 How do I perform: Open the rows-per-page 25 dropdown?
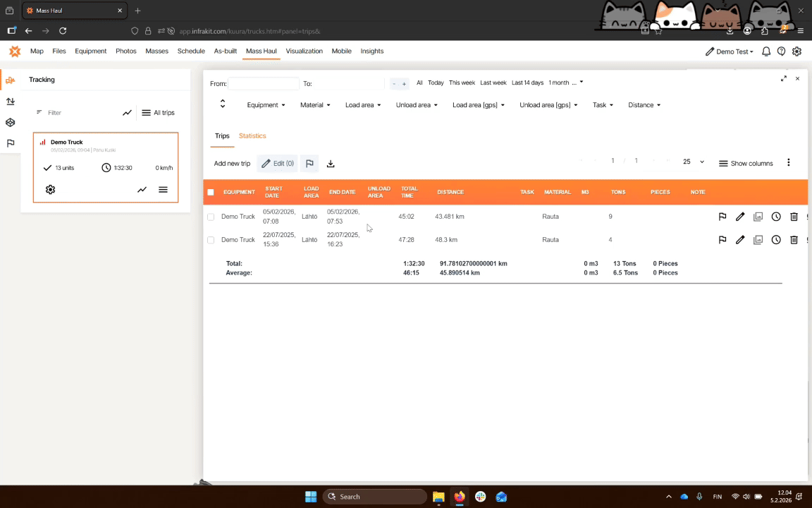(693, 162)
